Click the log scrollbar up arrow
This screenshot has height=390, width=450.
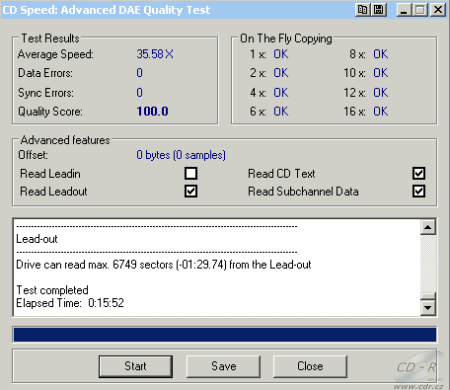(x=428, y=227)
